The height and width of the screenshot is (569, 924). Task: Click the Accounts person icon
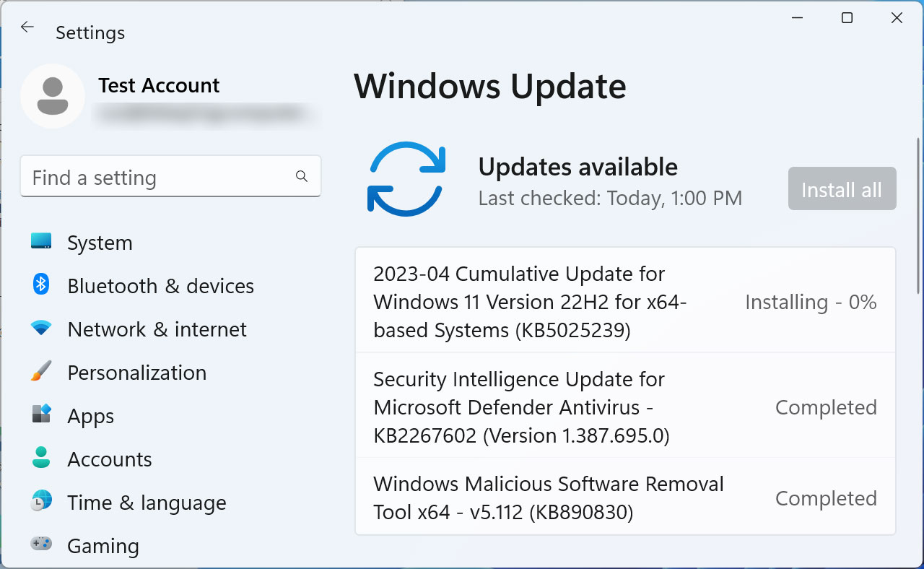41,457
